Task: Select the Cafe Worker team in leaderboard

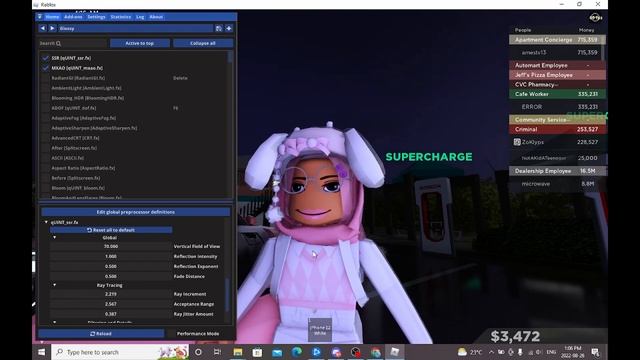Action: [x=557, y=94]
